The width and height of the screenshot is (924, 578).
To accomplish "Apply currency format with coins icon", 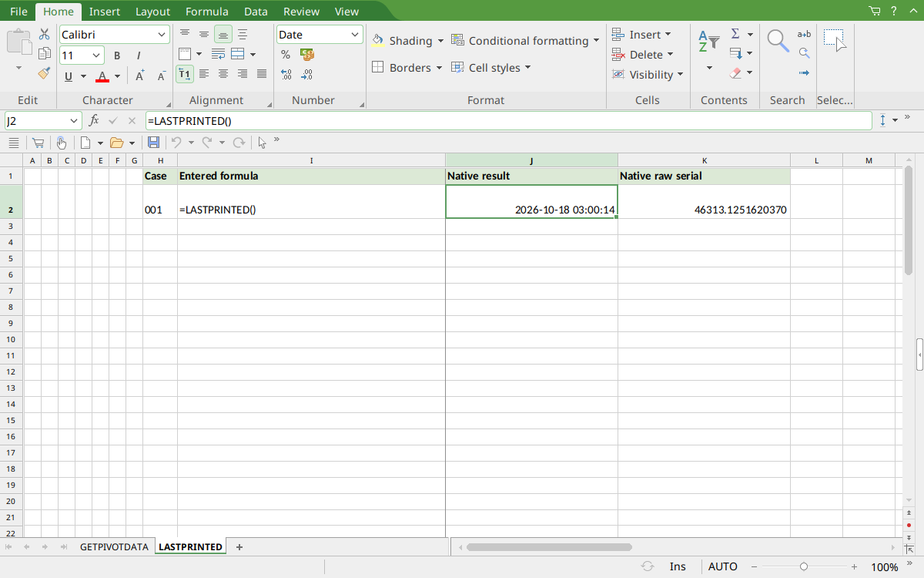I will click(307, 55).
